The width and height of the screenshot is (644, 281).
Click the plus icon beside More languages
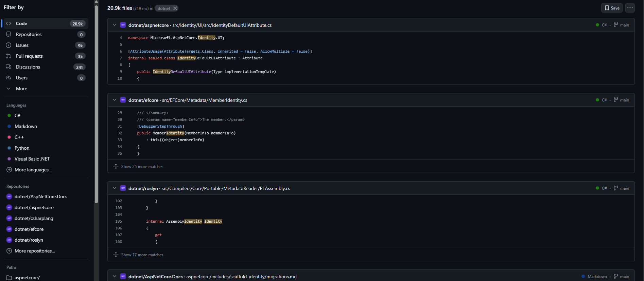(x=9, y=170)
